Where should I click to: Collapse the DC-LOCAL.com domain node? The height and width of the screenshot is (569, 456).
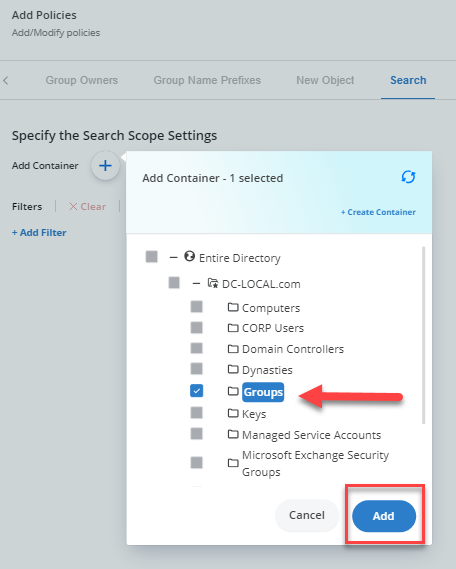pyautogui.click(x=196, y=283)
